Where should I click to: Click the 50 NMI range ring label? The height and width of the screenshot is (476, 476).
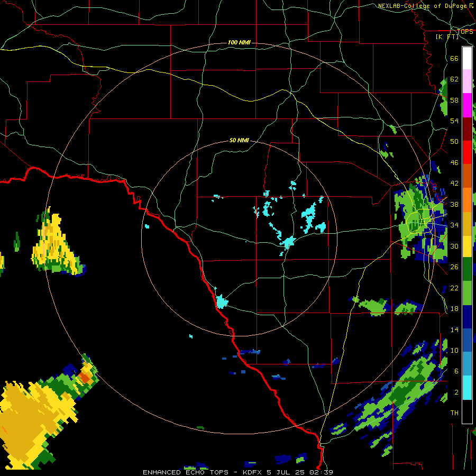(239, 140)
